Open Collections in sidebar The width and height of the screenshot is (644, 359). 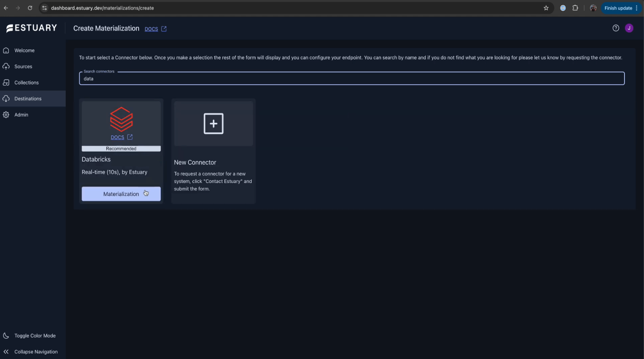coord(33,82)
